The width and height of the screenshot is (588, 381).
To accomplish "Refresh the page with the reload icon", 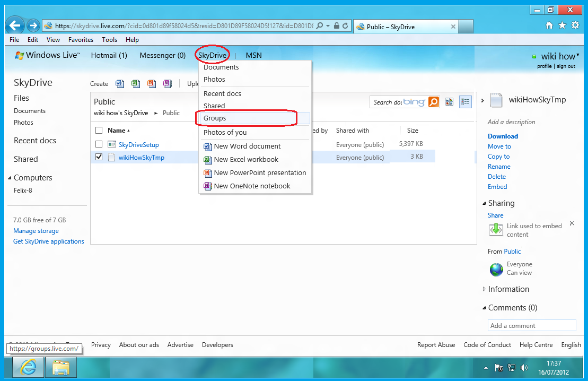I will 345,26.
